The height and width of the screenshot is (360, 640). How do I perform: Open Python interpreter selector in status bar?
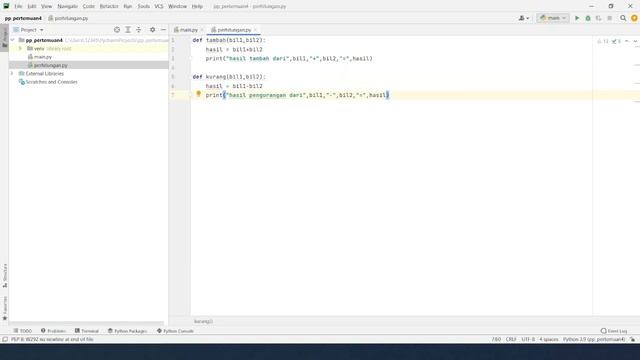594,339
